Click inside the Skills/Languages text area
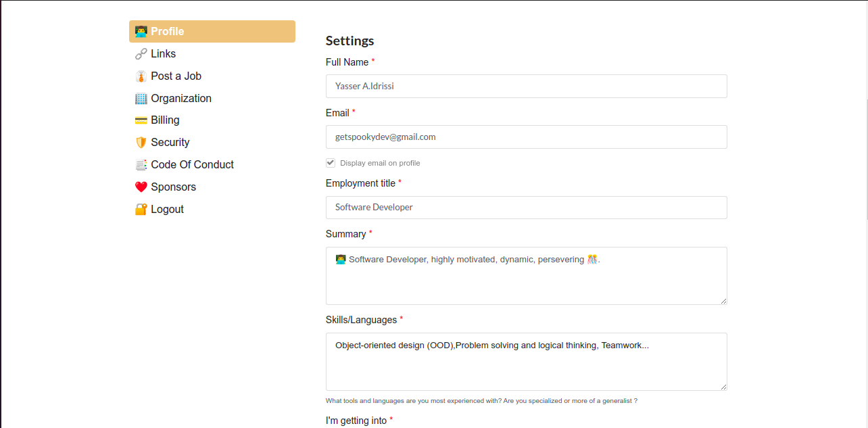 (x=526, y=362)
